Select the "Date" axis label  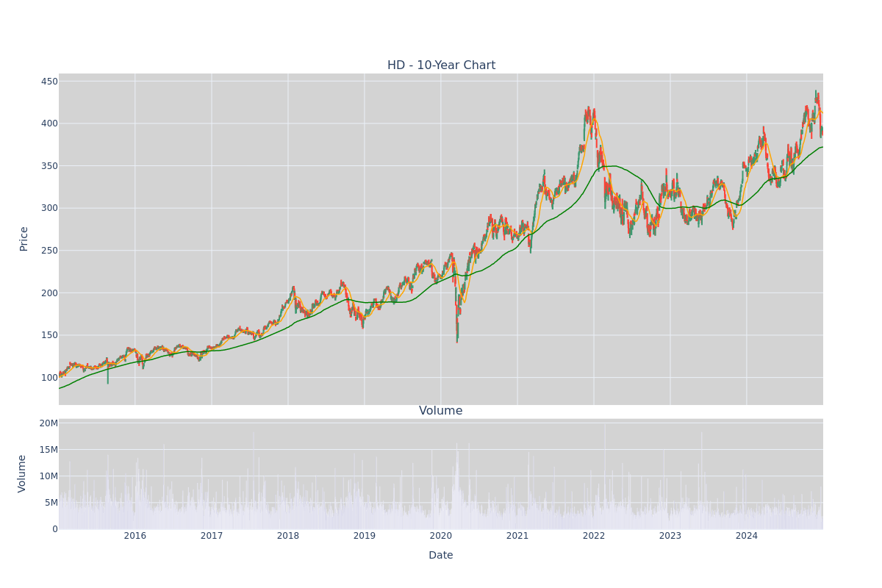click(x=441, y=556)
